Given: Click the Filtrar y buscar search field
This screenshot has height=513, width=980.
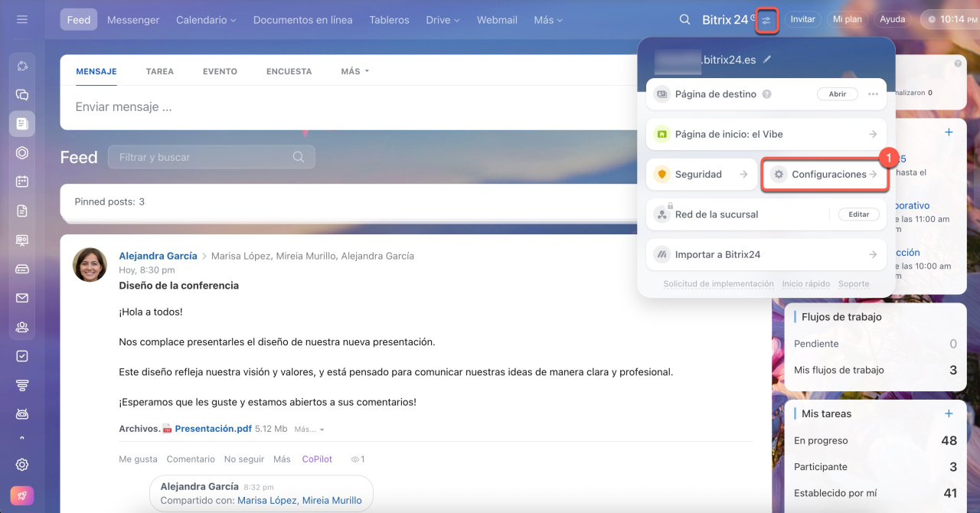Looking at the screenshot, I should click(x=203, y=157).
